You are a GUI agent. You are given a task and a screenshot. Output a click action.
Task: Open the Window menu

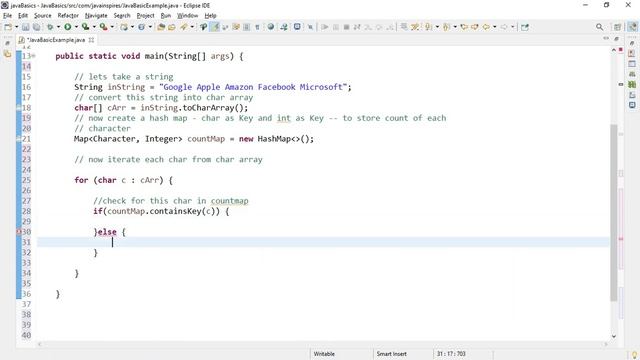187,16
